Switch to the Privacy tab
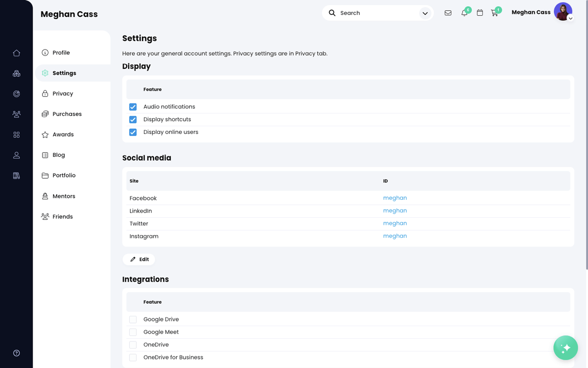 point(64,93)
